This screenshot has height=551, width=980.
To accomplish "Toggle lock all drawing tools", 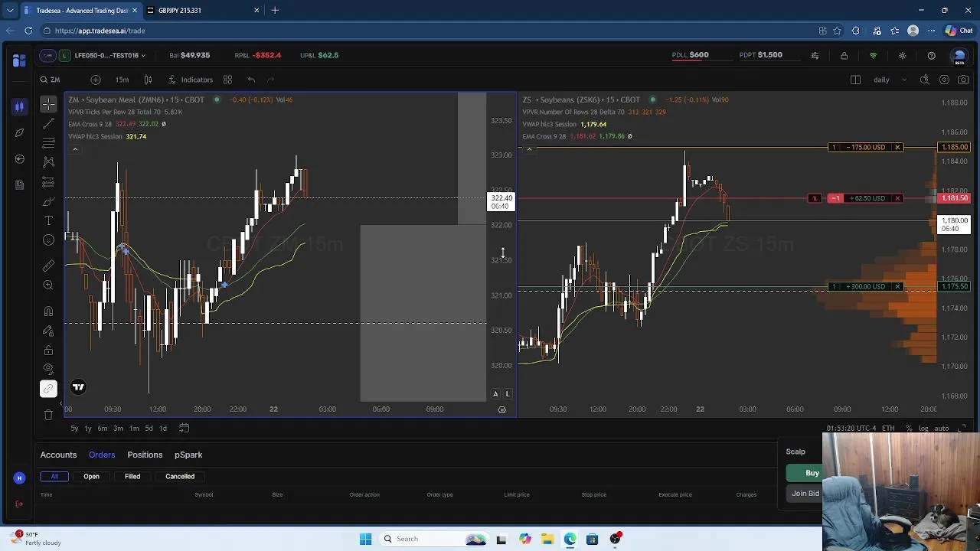I will [48, 350].
